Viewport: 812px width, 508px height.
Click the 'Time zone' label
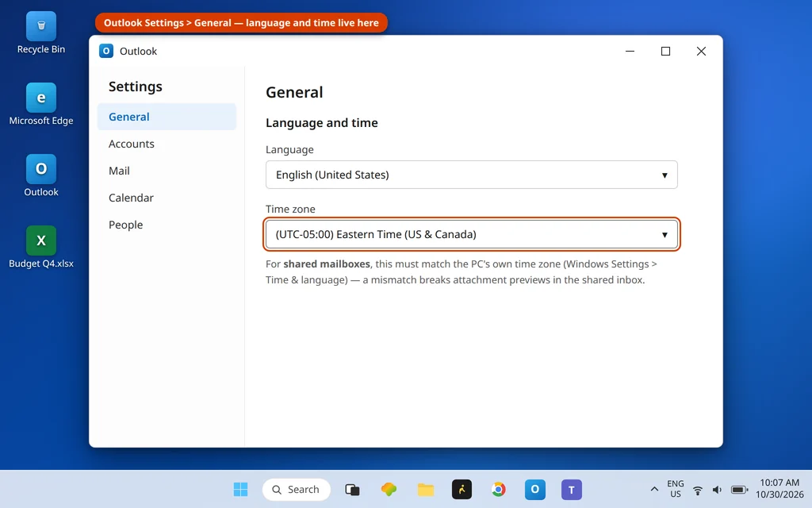[x=290, y=209]
